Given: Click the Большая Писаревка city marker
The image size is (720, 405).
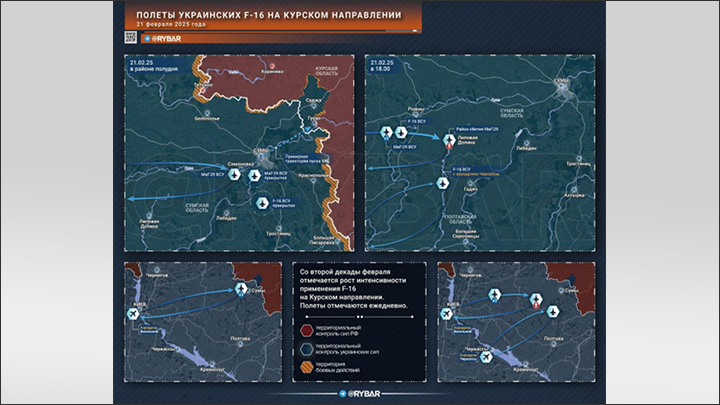Looking at the screenshot, I should (338, 240).
